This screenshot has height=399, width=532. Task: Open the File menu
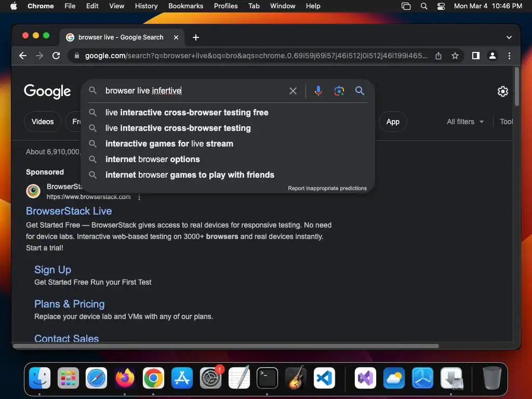(x=70, y=6)
